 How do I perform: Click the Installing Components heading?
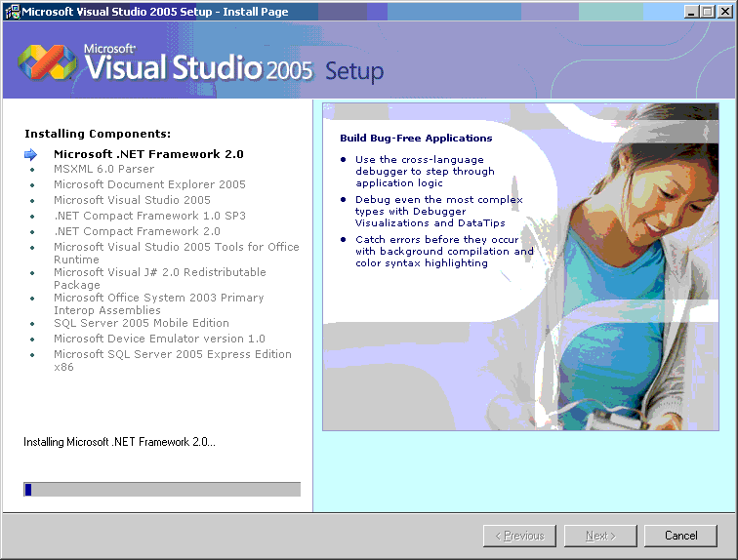[x=98, y=134]
